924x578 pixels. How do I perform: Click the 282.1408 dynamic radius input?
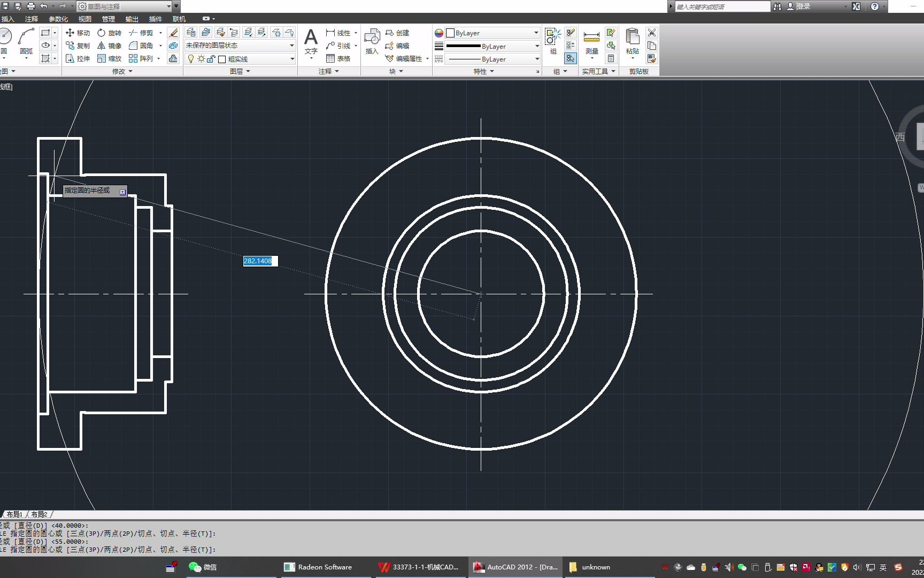260,261
